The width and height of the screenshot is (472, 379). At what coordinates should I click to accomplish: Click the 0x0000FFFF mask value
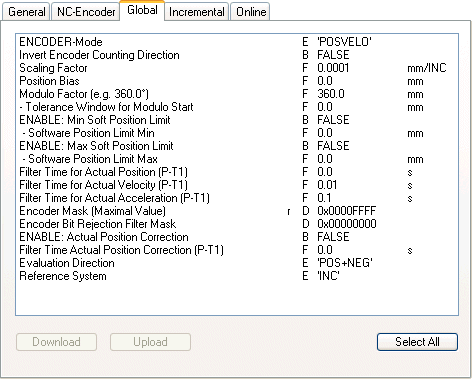[347, 211]
